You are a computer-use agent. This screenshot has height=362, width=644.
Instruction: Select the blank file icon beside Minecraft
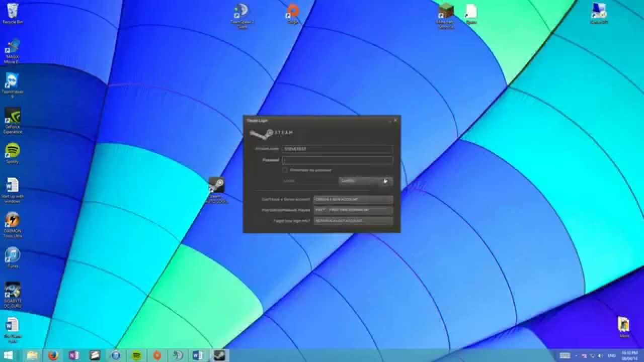[471, 14]
